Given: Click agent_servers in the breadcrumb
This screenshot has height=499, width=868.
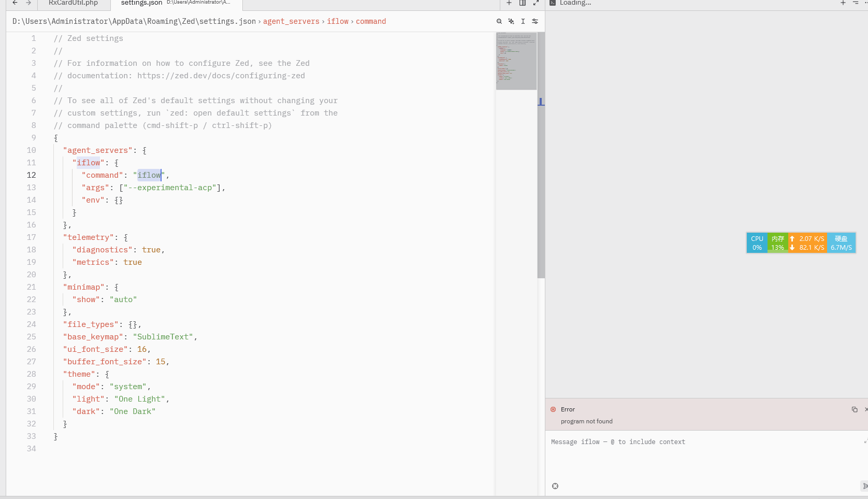Looking at the screenshot, I should [291, 21].
